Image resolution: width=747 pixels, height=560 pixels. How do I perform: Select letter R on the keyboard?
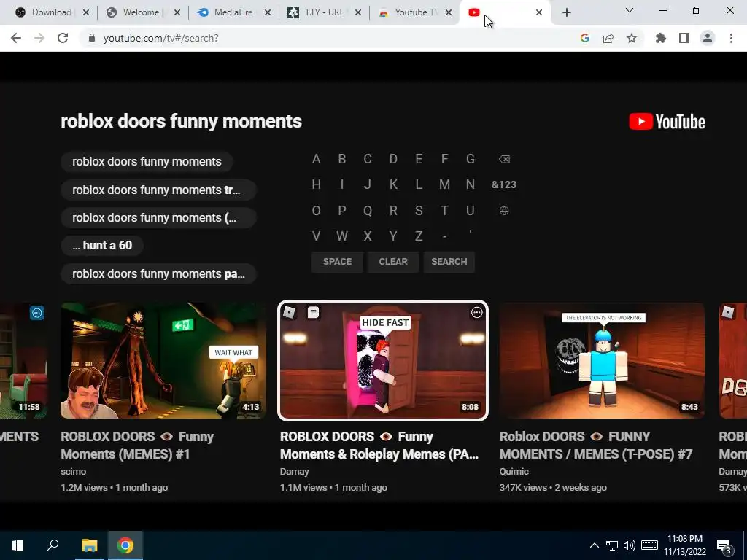coord(393,211)
